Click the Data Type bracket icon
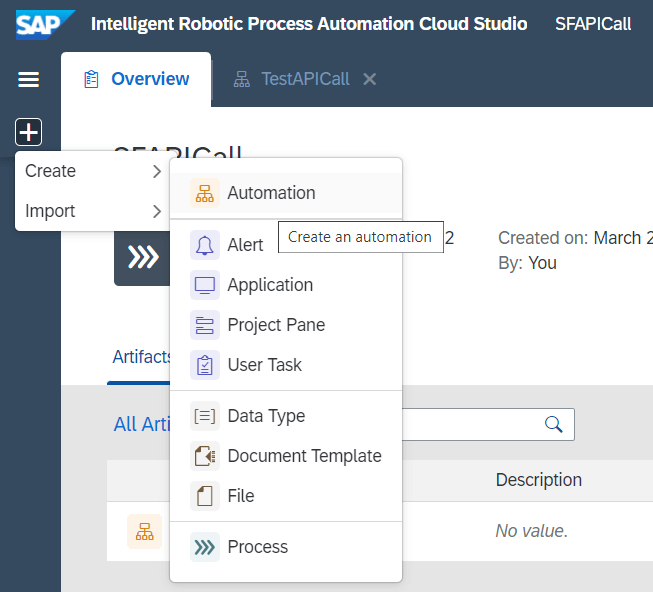 coord(204,416)
